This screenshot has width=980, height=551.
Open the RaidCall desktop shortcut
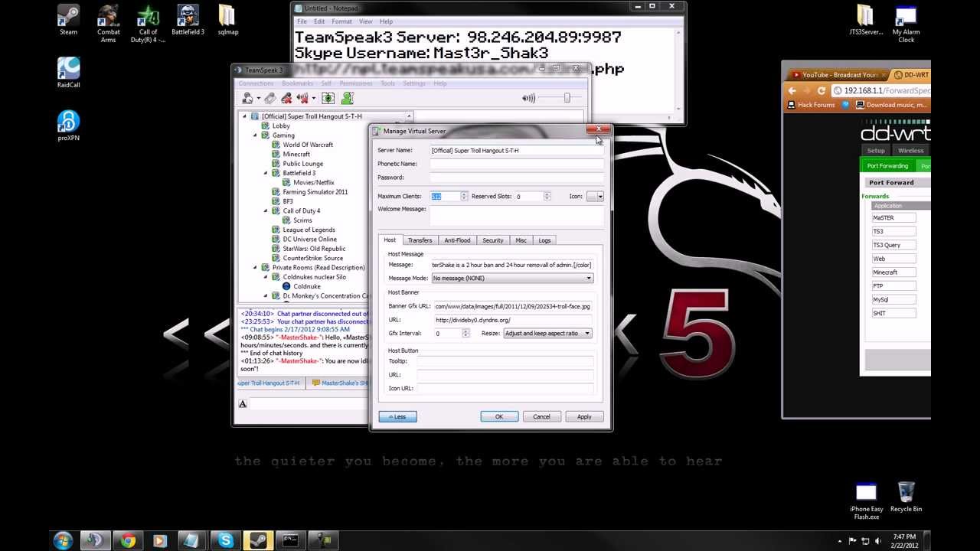pos(69,73)
